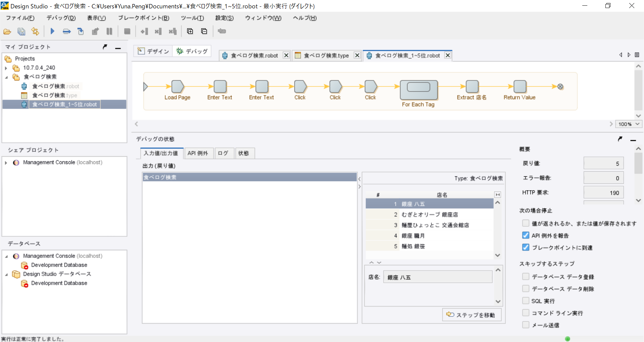Select the Return Value step
The width and height of the screenshot is (644, 342).
pos(520,87)
